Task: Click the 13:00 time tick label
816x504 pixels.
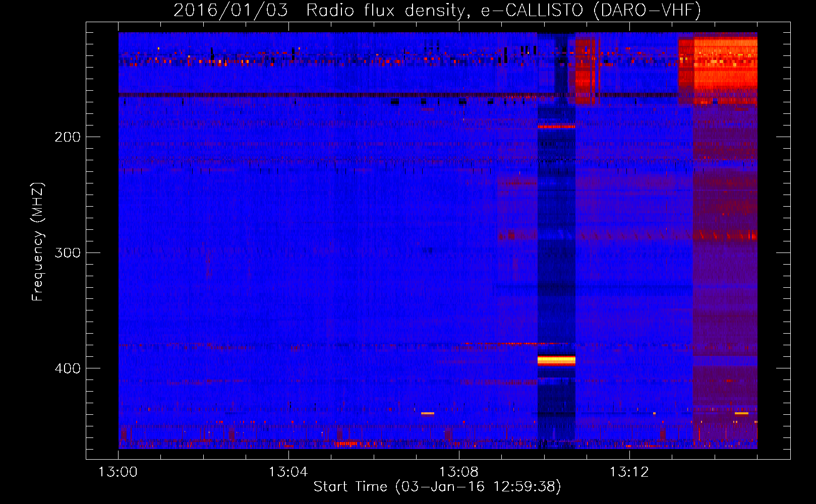Action: (x=118, y=472)
